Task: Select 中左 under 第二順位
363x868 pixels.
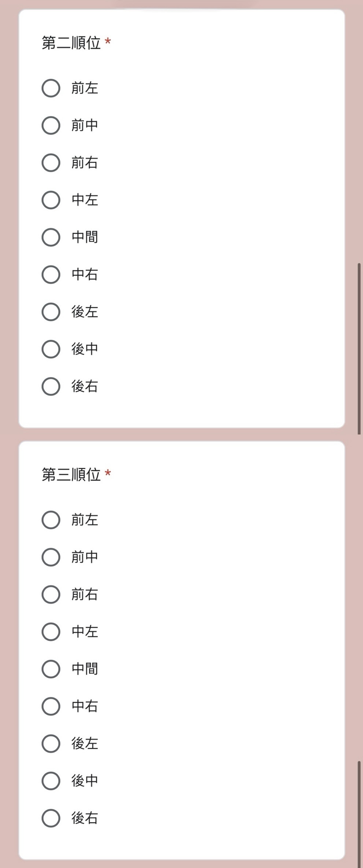Action: pos(51,200)
